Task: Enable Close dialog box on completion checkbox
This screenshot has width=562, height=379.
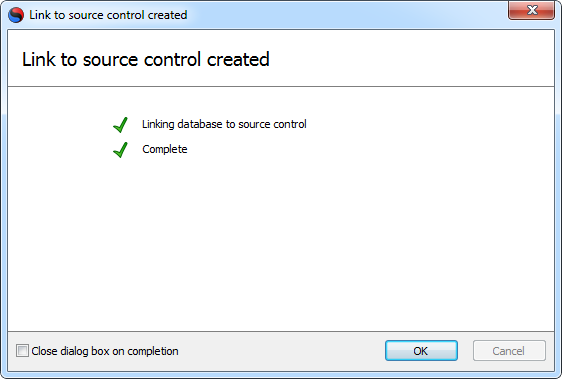Action: pyautogui.click(x=22, y=351)
